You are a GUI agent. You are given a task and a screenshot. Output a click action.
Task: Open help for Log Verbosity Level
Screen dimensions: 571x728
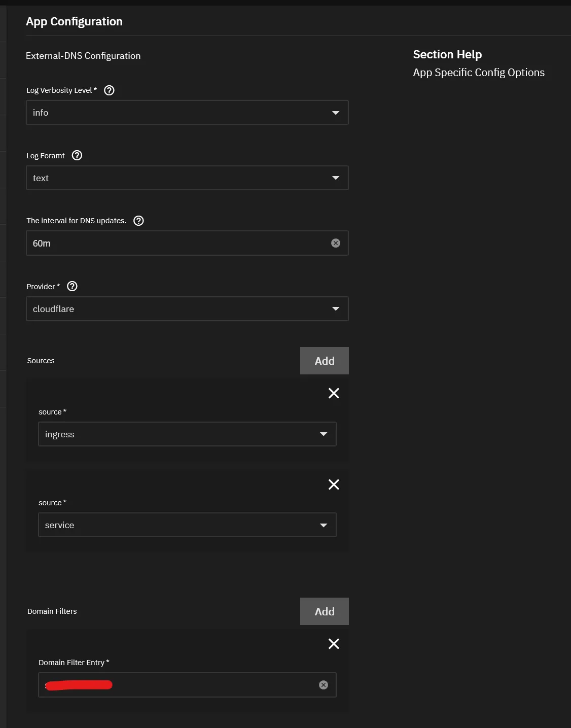[x=110, y=90]
